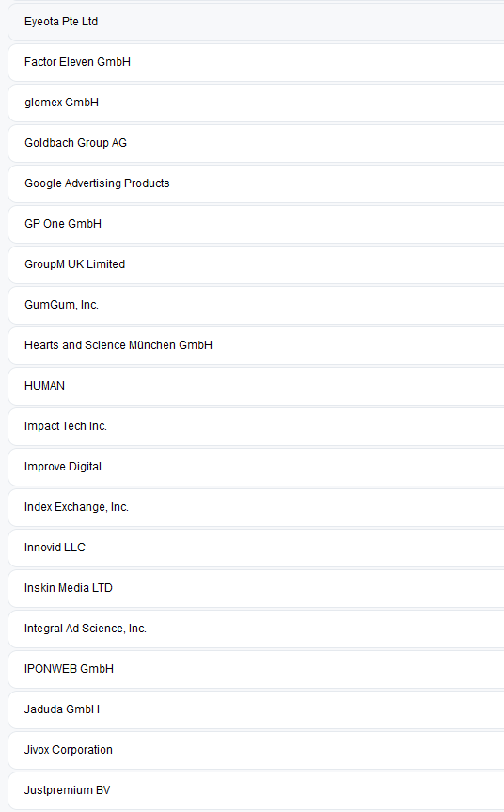Select the Goldbach Group AG row

click(256, 143)
